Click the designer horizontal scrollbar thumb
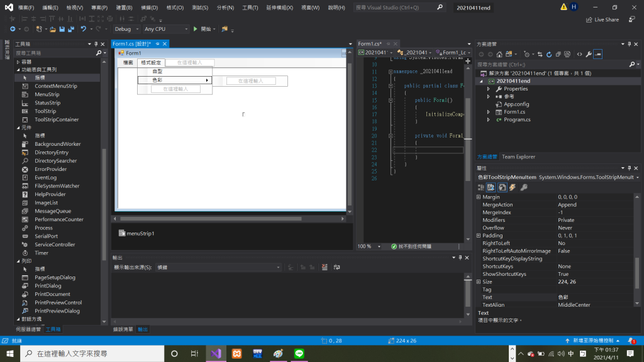Screen dimensions: 644x362 (x=211, y=219)
